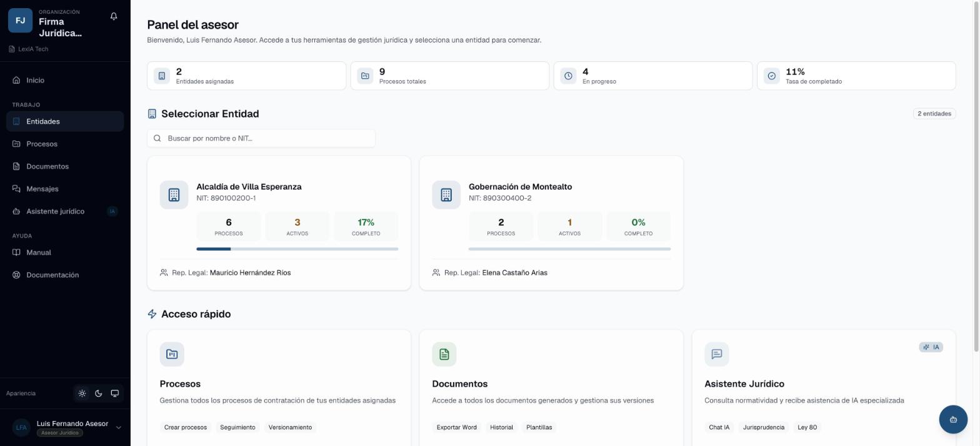Click the Inicio home icon
This screenshot has width=980, height=446.
click(x=16, y=80)
